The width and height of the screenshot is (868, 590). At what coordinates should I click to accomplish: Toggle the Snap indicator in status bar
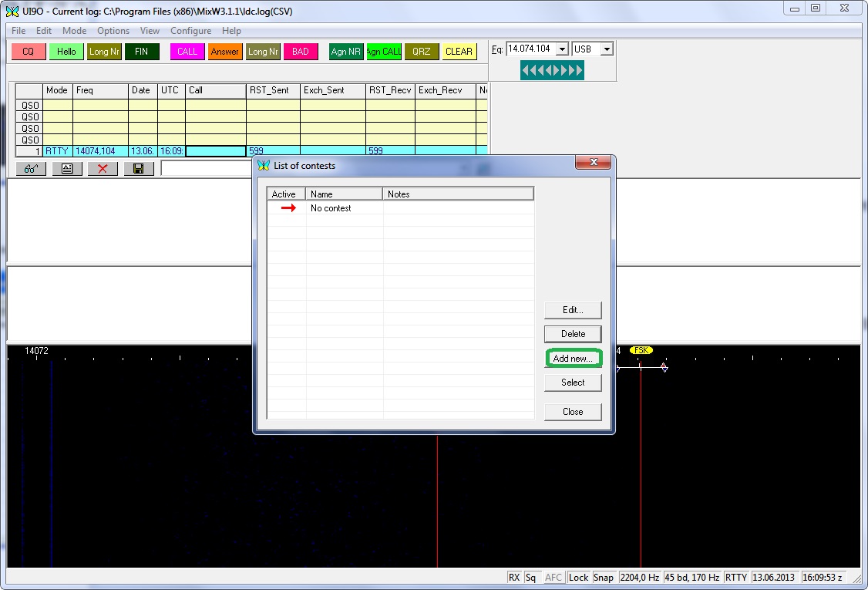click(x=604, y=578)
